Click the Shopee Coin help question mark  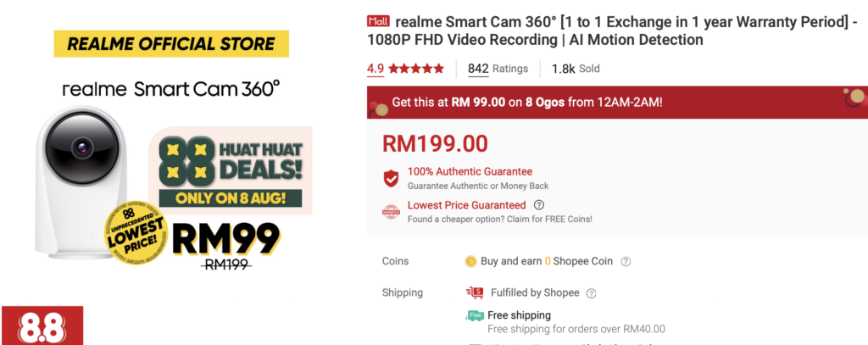pos(626,261)
